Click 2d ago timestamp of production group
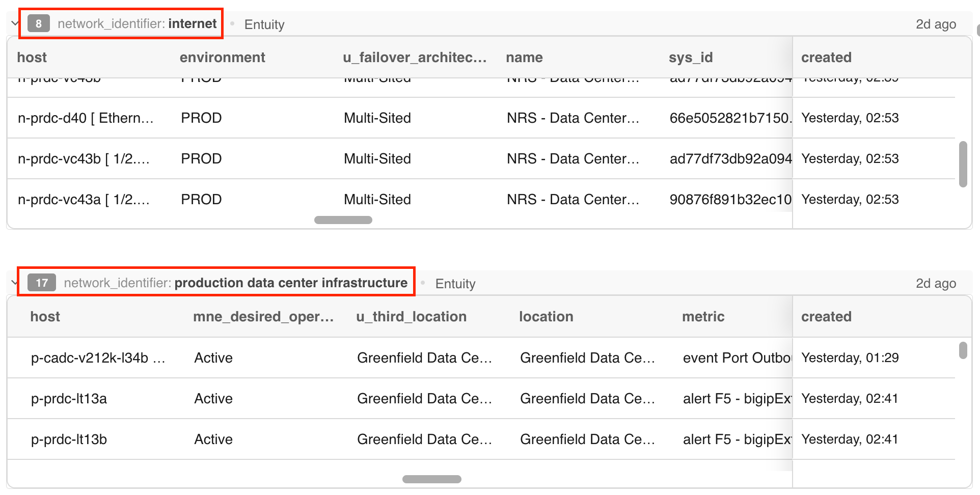Image resolution: width=980 pixels, height=495 pixels. (936, 284)
